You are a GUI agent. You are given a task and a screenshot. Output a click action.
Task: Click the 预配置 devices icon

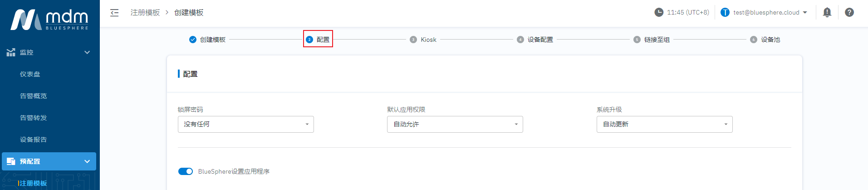11,161
